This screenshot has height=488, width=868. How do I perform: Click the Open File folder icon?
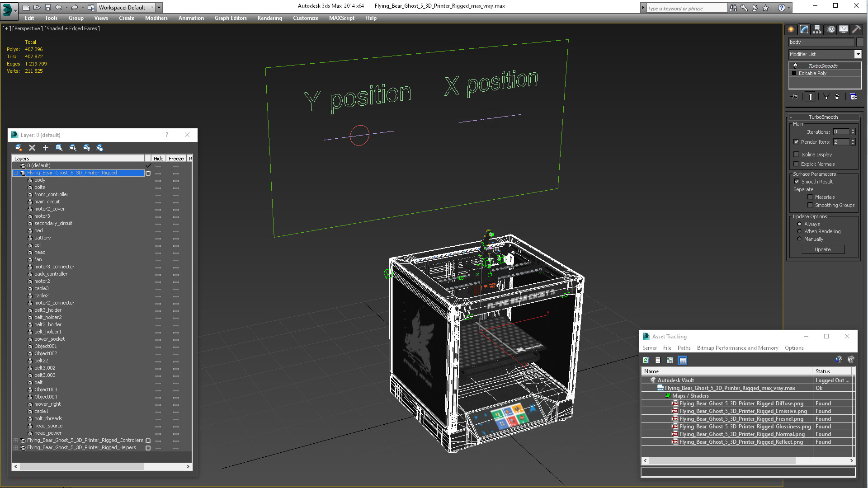pyautogui.click(x=37, y=7)
